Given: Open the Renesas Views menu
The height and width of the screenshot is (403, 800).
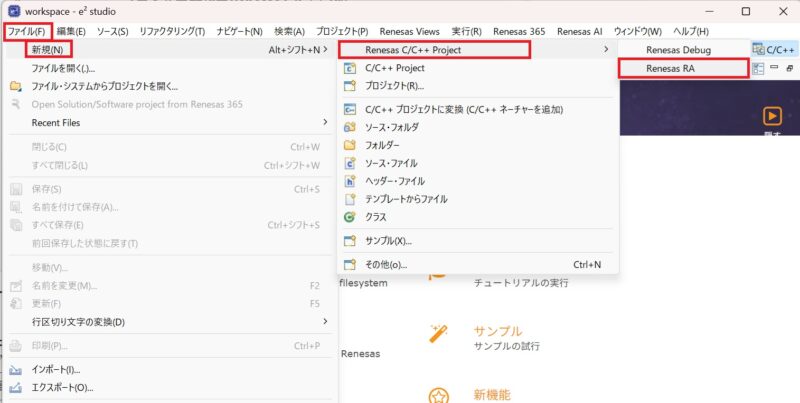Looking at the screenshot, I should [x=410, y=32].
